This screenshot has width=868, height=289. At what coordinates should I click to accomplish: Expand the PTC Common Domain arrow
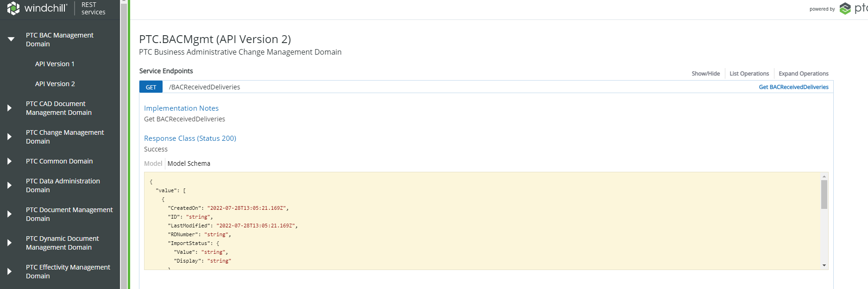coord(10,161)
